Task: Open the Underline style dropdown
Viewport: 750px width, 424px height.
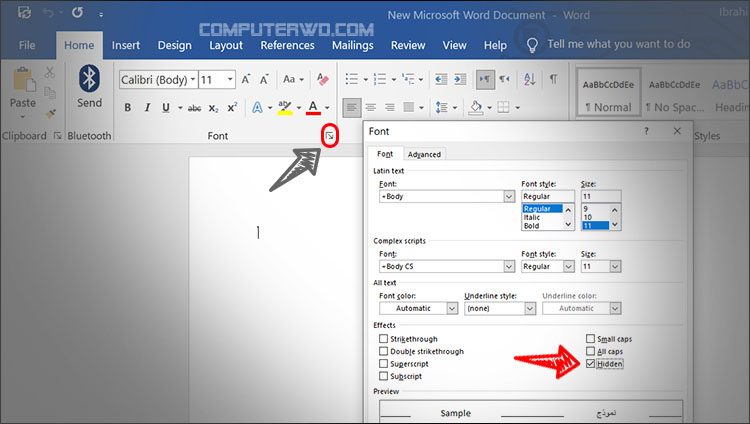Action: coord(530,309)
